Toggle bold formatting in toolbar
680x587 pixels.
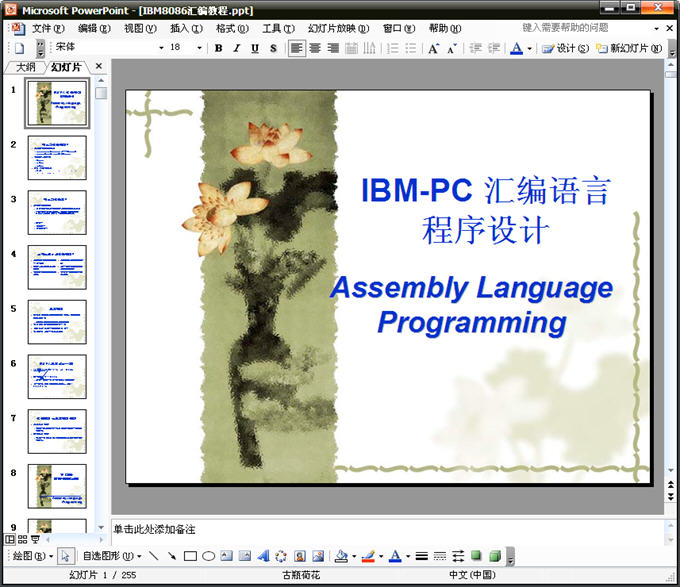click(218, 48)
